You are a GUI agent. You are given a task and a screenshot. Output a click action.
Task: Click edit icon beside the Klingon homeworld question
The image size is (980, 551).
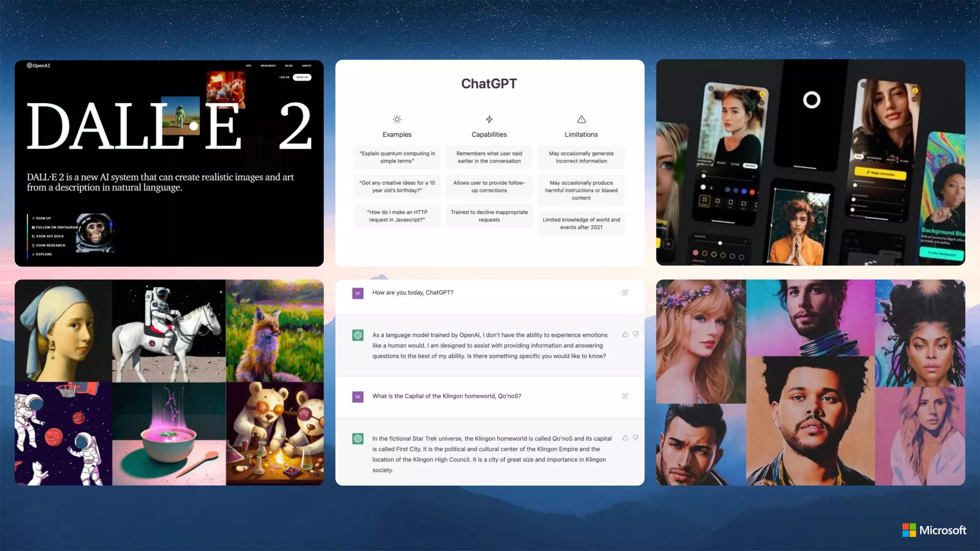(x=625, y=396)
